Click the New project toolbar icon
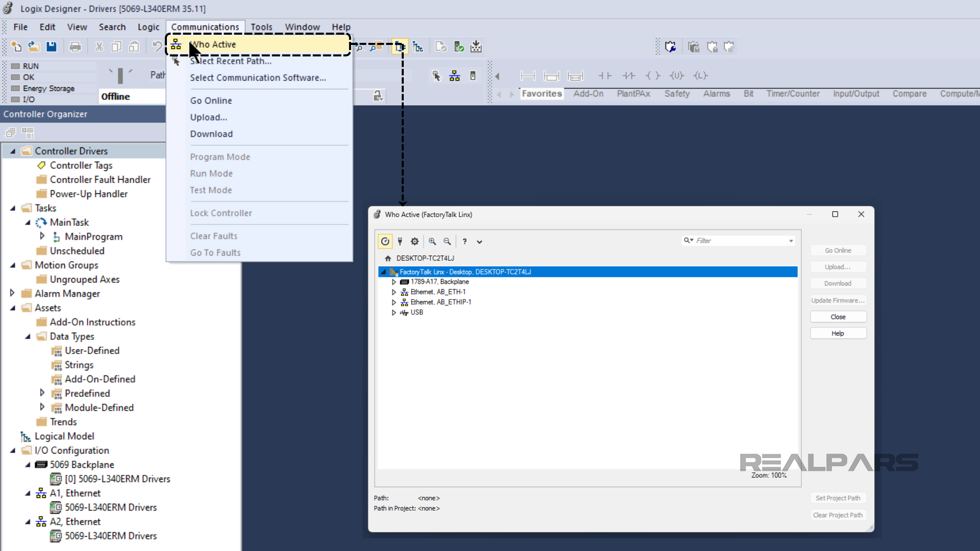 (16, 47)
